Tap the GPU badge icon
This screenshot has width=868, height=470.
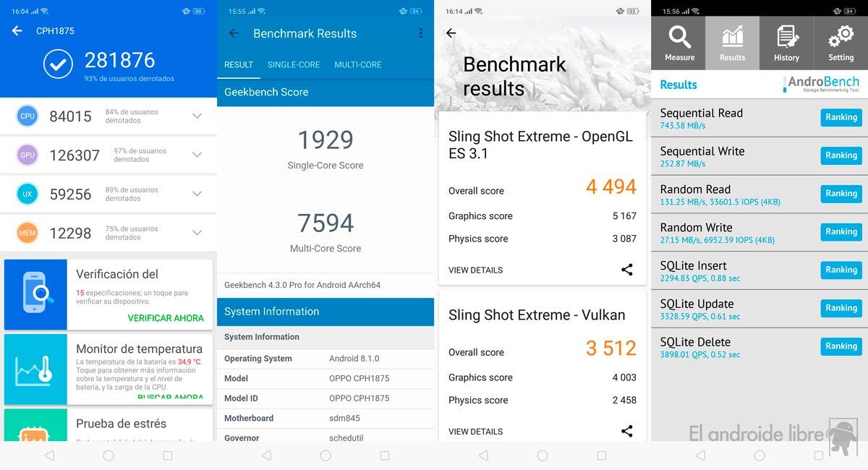coord(27,155)
